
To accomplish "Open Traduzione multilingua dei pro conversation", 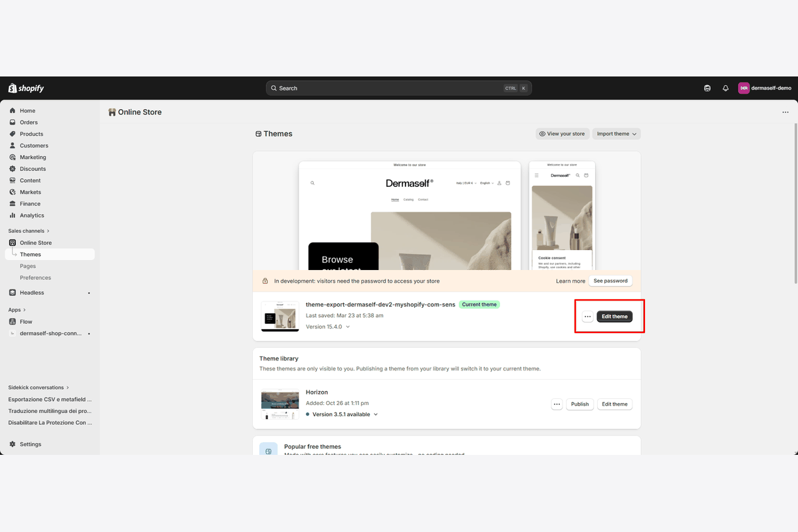I will pos(50,411).
